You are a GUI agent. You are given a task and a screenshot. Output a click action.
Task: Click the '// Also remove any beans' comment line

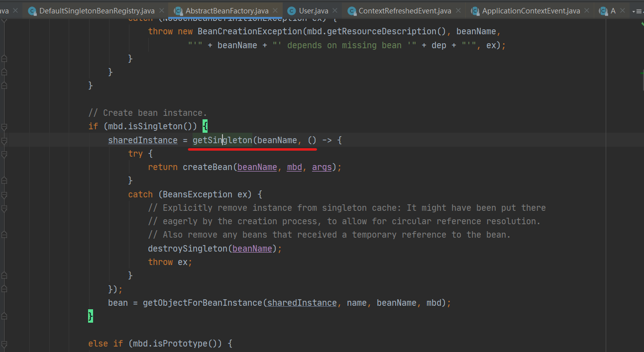[329, 235]
